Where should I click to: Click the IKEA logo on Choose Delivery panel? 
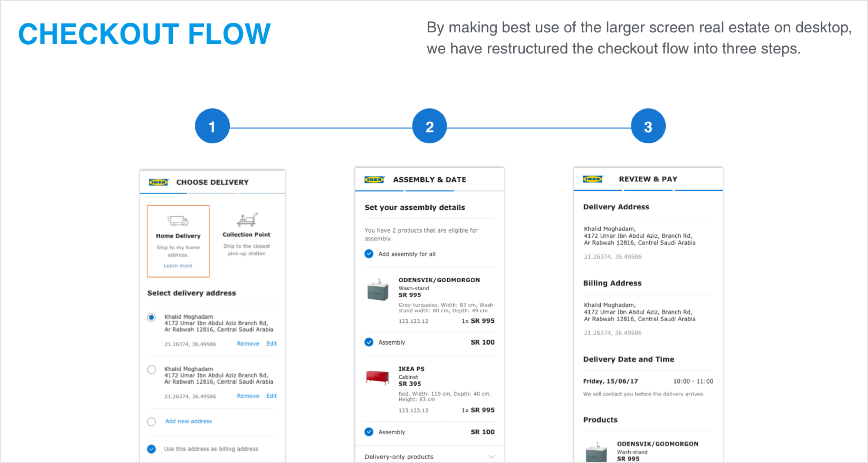pyautogui.click(x=159, y=182)
